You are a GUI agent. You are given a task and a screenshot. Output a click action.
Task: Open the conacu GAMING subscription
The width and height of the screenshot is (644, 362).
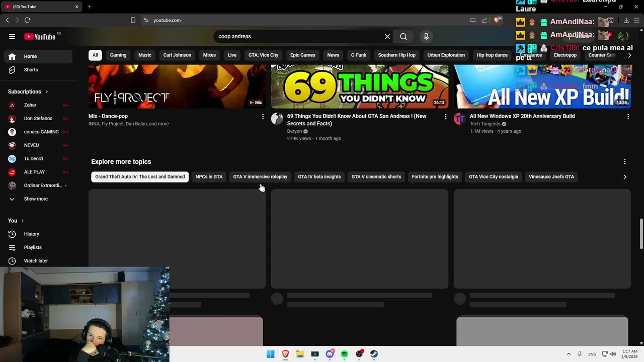38,132
